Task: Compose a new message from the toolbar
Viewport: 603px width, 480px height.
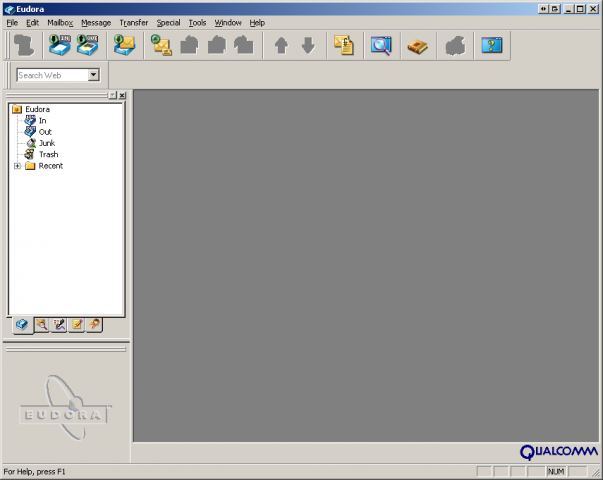Action: click(162, 45)
